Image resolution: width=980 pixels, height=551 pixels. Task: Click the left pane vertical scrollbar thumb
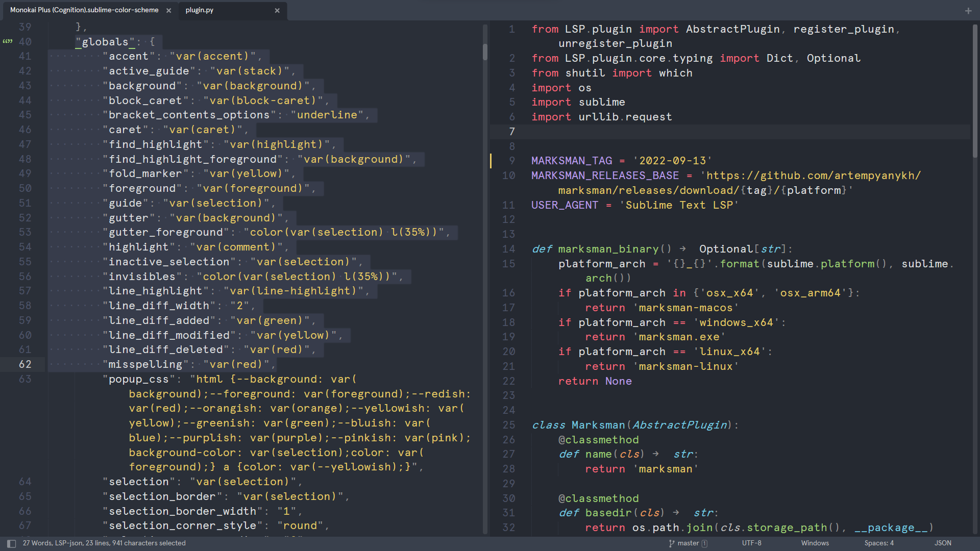(485, 52)
